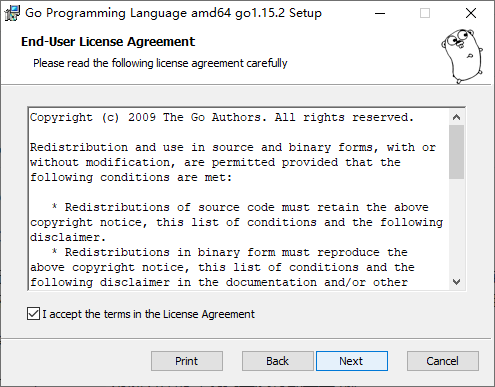Click the End-User License Agreement heading
The image size is (495, 387).
pyautogui.click(x=108, y=42)
